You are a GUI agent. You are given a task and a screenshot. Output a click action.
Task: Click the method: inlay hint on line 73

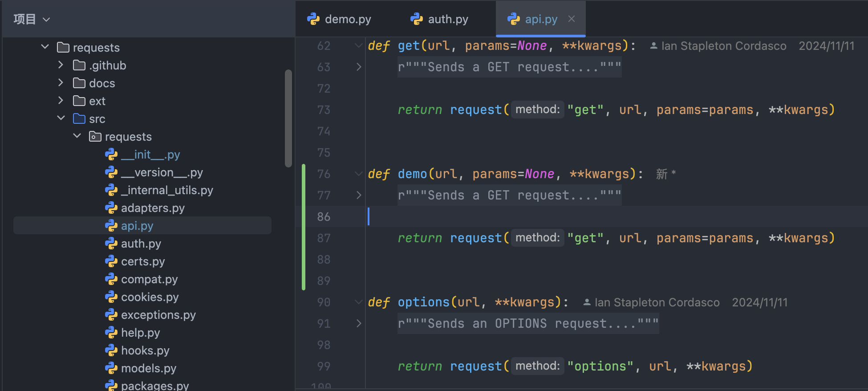[537, 110]
